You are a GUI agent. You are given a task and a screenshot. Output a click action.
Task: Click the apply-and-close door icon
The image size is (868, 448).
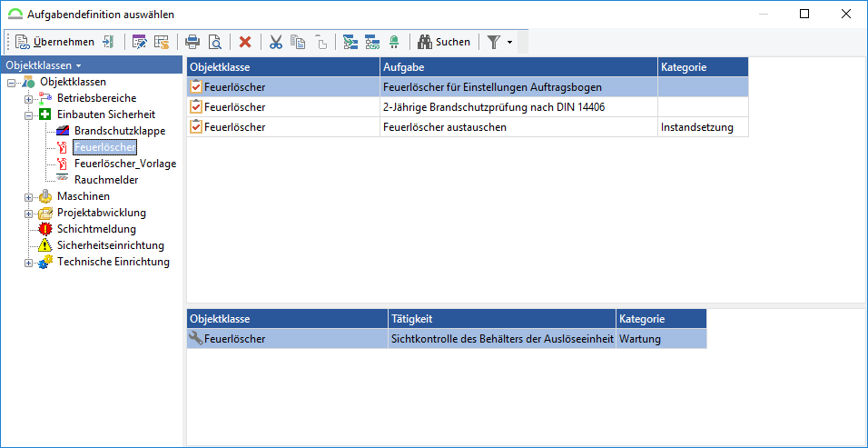109,42
